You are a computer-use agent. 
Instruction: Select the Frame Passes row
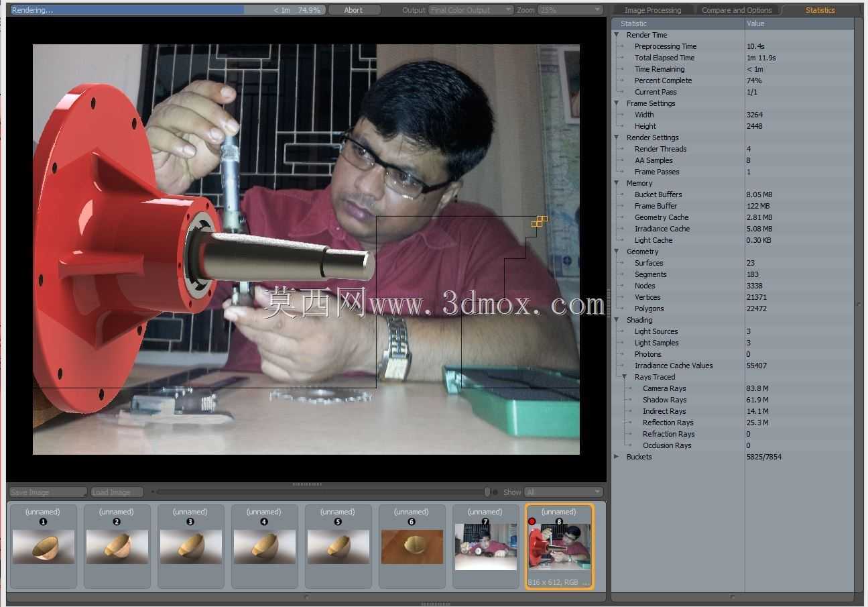(x=733, y=172)
